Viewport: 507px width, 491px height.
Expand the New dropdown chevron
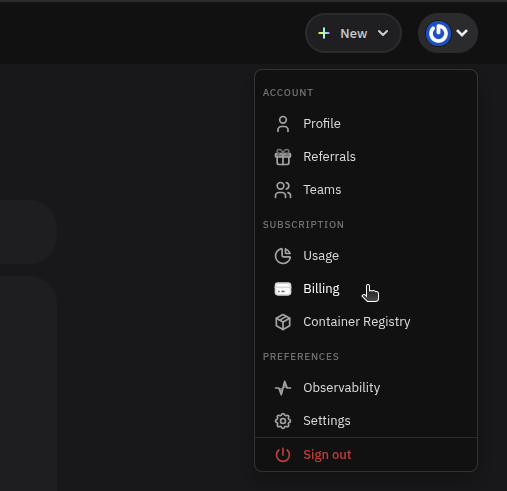tap(383, 33)
